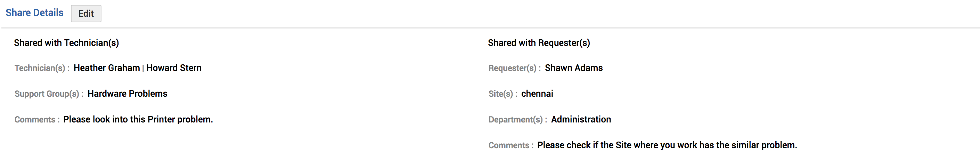
Task: Click the Administration department value
Action: coord(581,120)
